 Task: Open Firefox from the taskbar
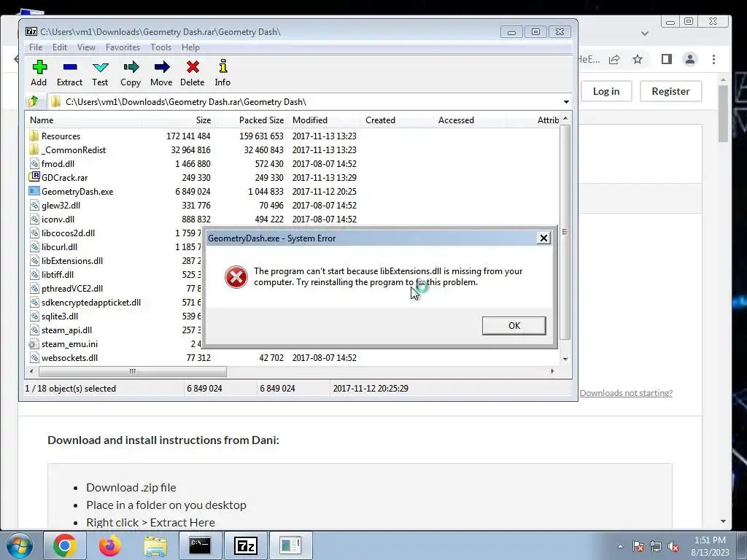point(110,545)
